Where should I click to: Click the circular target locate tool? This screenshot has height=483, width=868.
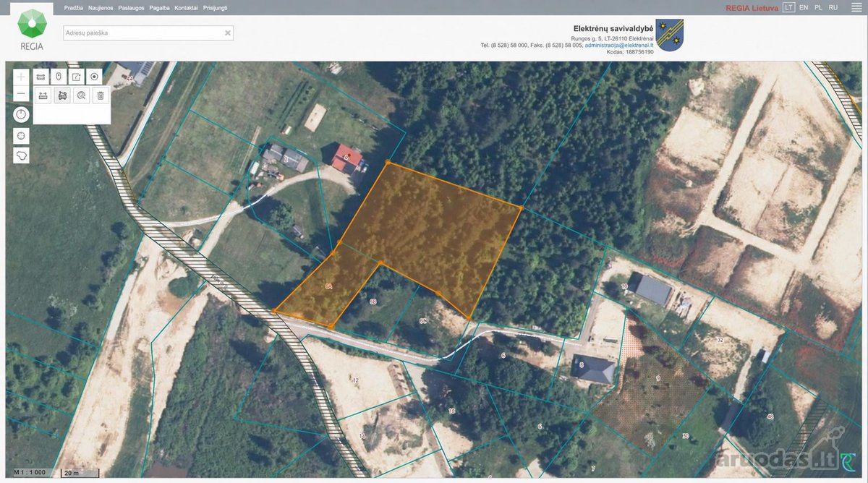pos(94,77)
